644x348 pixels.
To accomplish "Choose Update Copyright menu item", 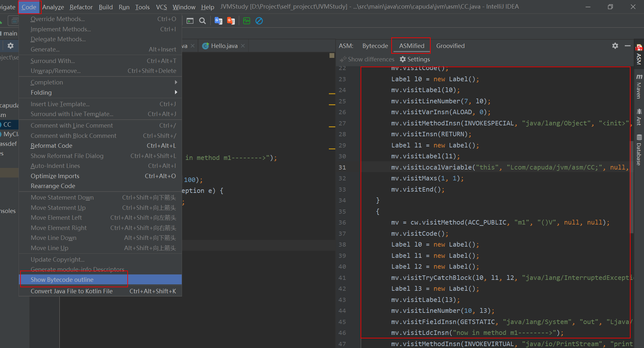I will coord(100,259).
